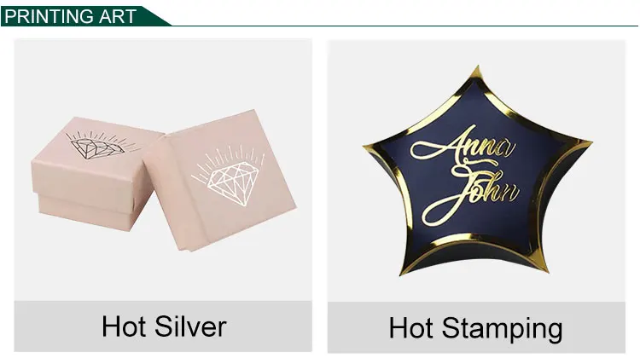The height and width of the screenshot is (364, 640).
Task: Click the green header triangle edge
Action: (x=157, y=16)
